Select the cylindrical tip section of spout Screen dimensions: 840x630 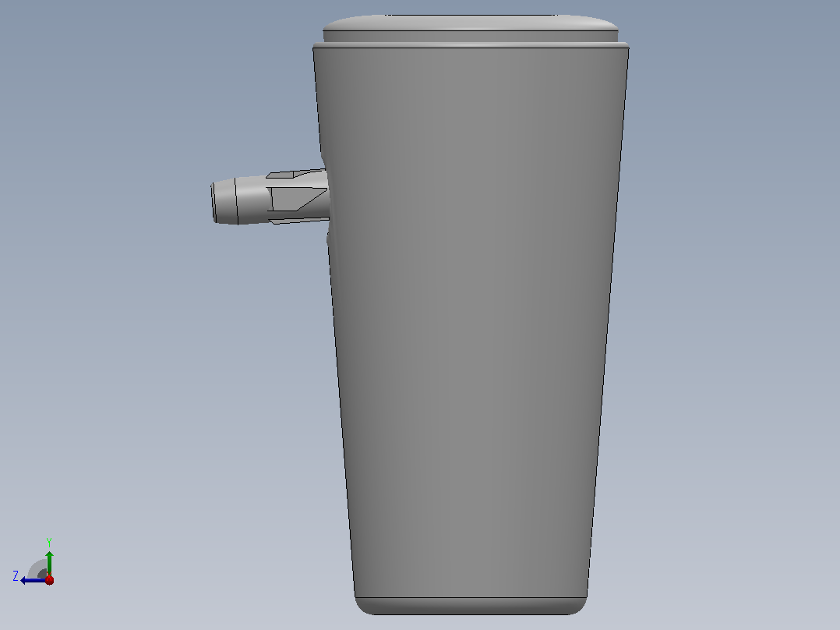click(225, 201)
